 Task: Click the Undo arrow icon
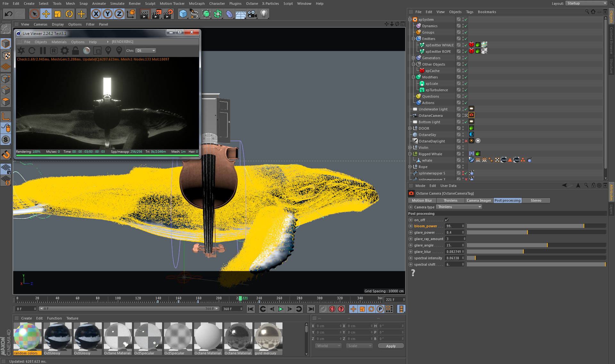coord(9,14)
